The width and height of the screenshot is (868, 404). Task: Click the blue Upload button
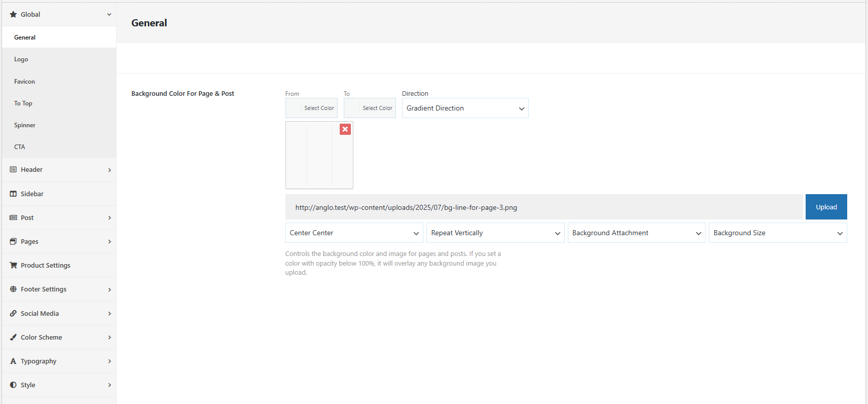tap(826, 207)
